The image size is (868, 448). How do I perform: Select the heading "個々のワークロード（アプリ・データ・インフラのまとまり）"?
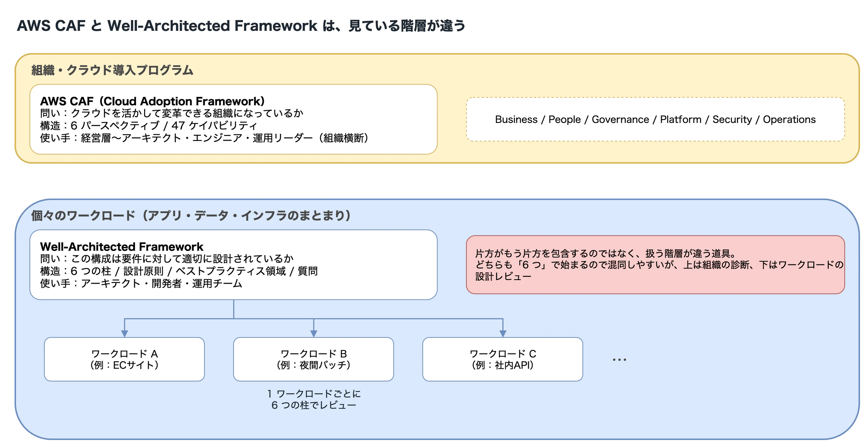click(191, 216)
